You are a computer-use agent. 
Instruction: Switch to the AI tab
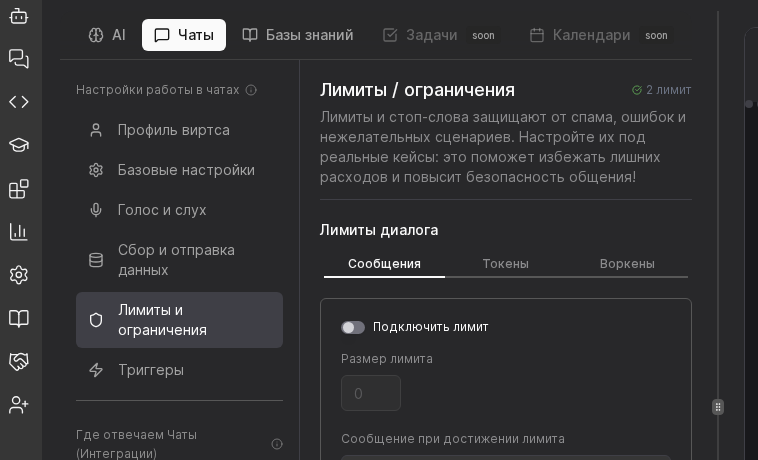pos(107,35)
